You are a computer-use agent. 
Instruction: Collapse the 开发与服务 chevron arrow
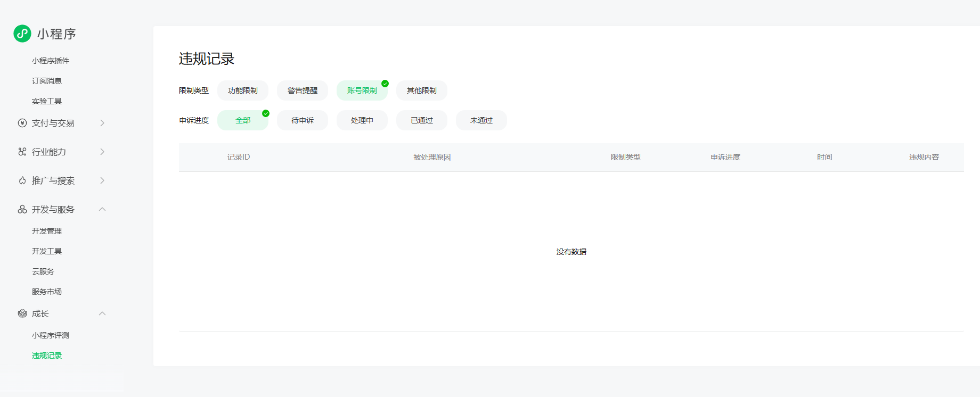[102, 209]
